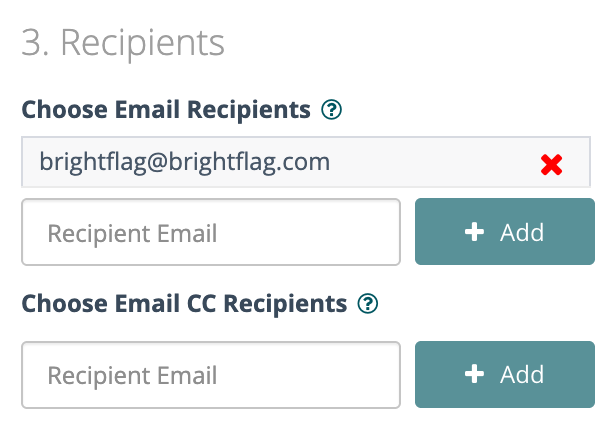Viewport: 612px width, 438px height.
Task: Click the "Choose Email Recipients" label
Action: [x=166, y=110]
